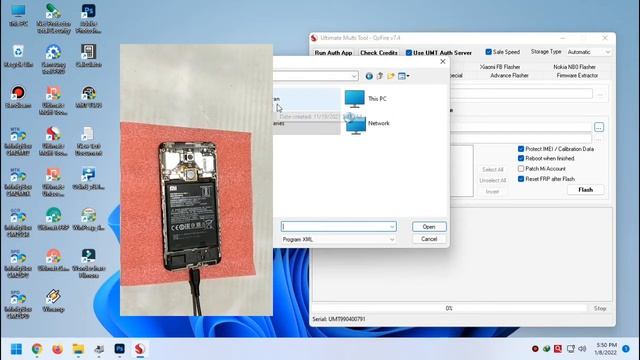Viewport: 640px width, 360px height.
Task: Open the Calculator desktop shortcut
Action: 89,56
